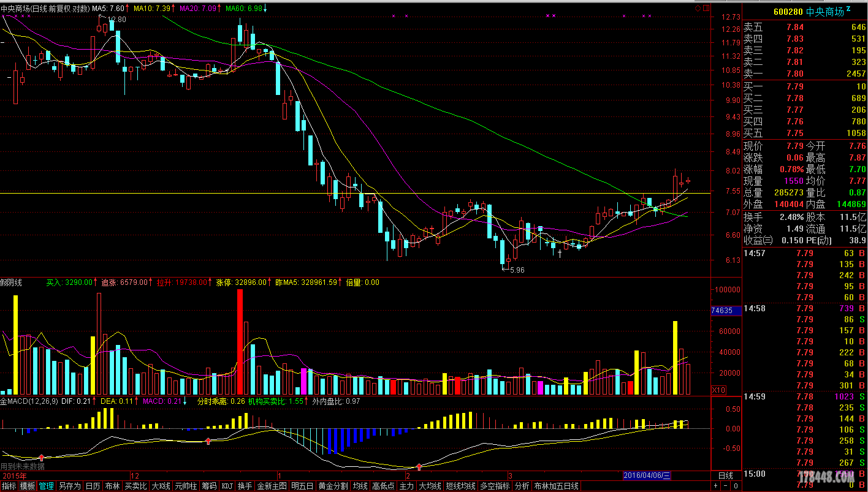
Task: Click the 卖五 ask row at 7.84
Action: point(805,27)
